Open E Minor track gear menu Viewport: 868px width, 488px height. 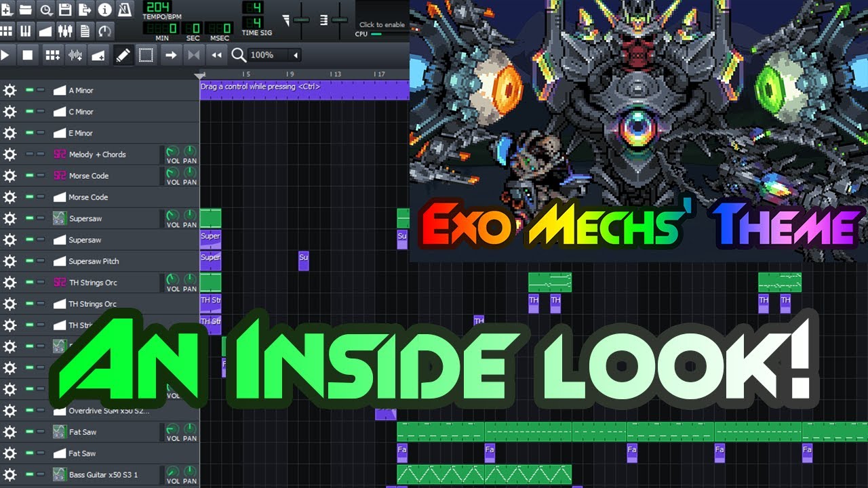(9, 133)
